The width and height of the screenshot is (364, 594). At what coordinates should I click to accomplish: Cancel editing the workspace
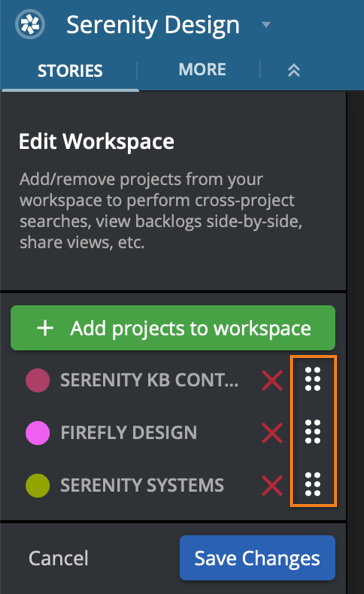[58, 558]
